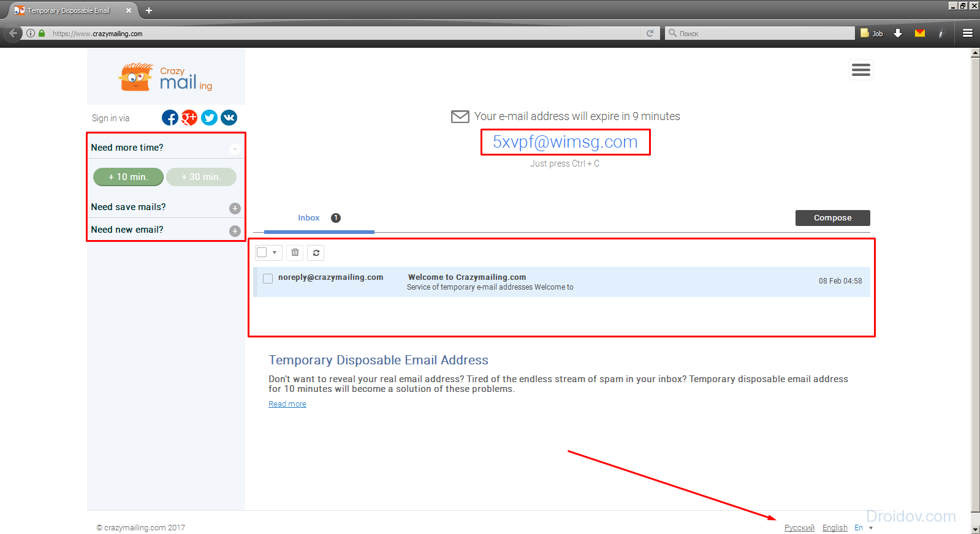The width and height of the screenshot is (980, 534).
Task: Close the Temporary Disposable Email tab
Action: (x=129, y=10)
